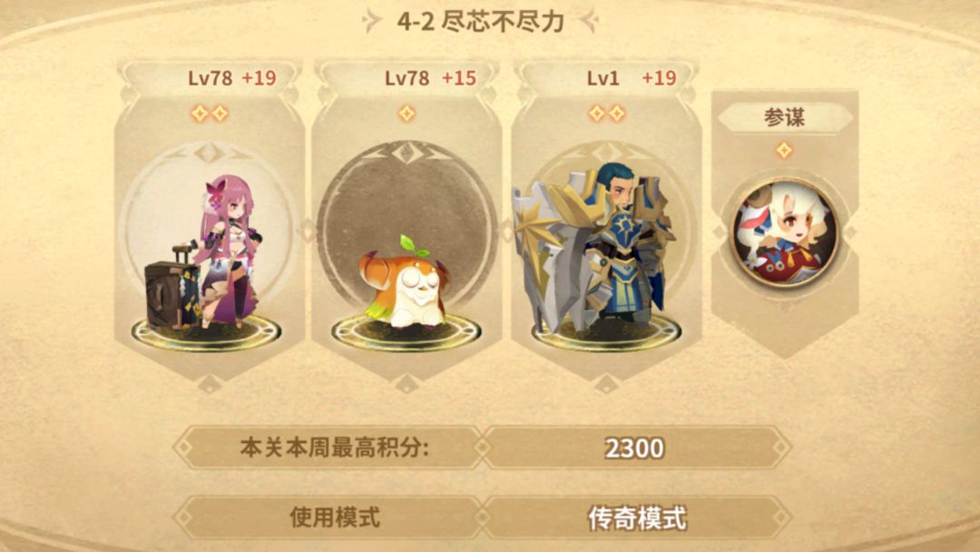Open the 参谋 advisor portrait
The image size is (980, 552).
point(785,232)
